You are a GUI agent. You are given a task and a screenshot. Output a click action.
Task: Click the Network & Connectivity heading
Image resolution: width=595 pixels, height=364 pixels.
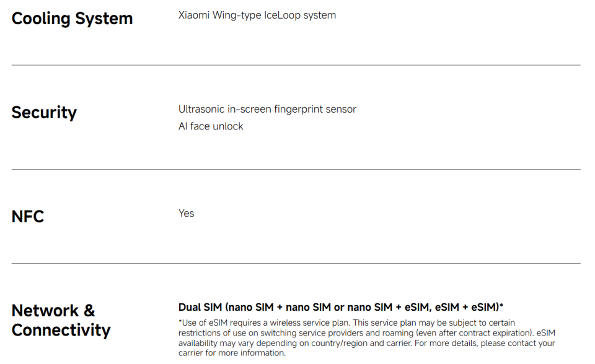click(61, 321)
